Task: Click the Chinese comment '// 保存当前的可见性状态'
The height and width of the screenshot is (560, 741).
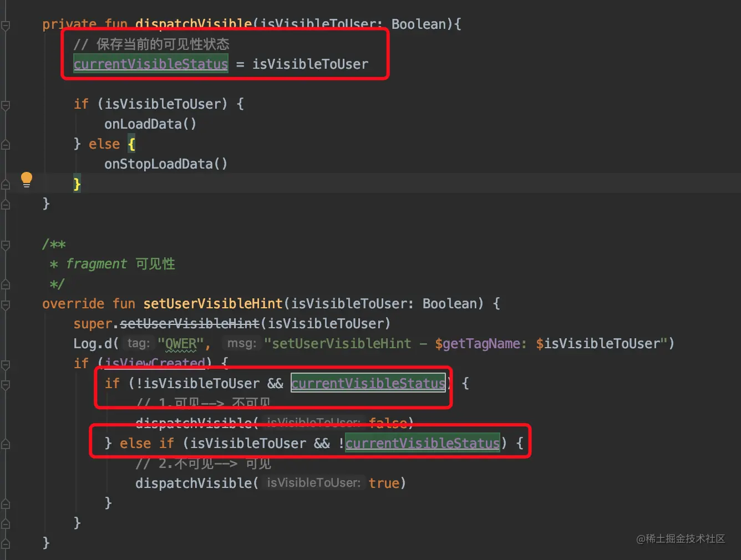Action: tap(151, 44)
